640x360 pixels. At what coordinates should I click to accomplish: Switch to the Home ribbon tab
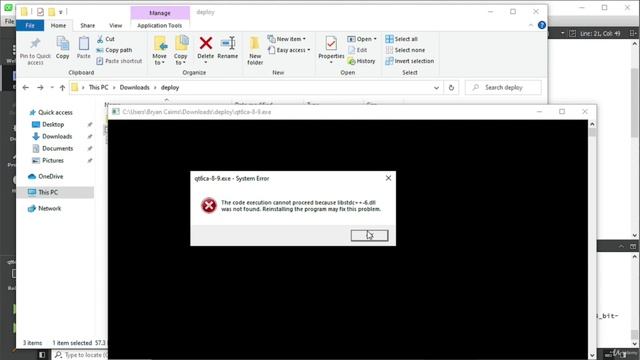click(58, 25)
